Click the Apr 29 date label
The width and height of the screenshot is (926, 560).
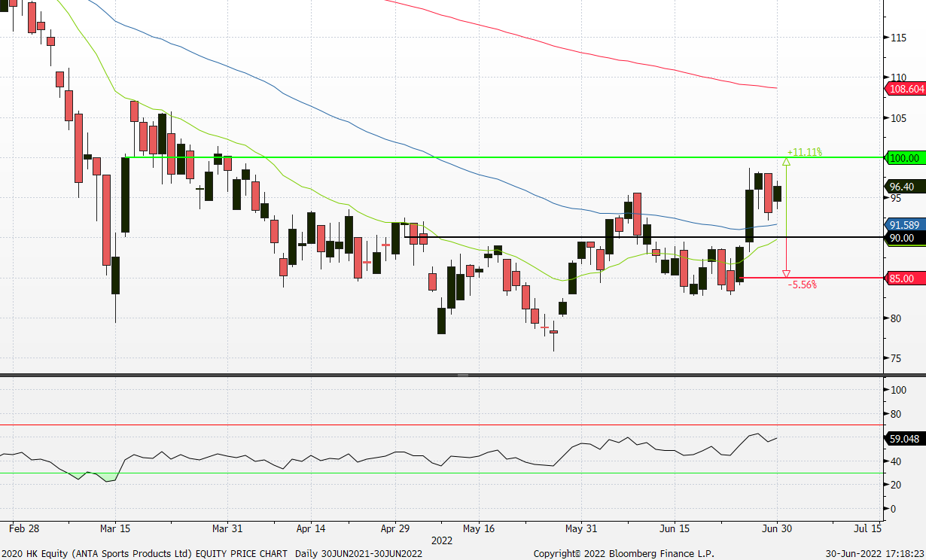[394, 528]
